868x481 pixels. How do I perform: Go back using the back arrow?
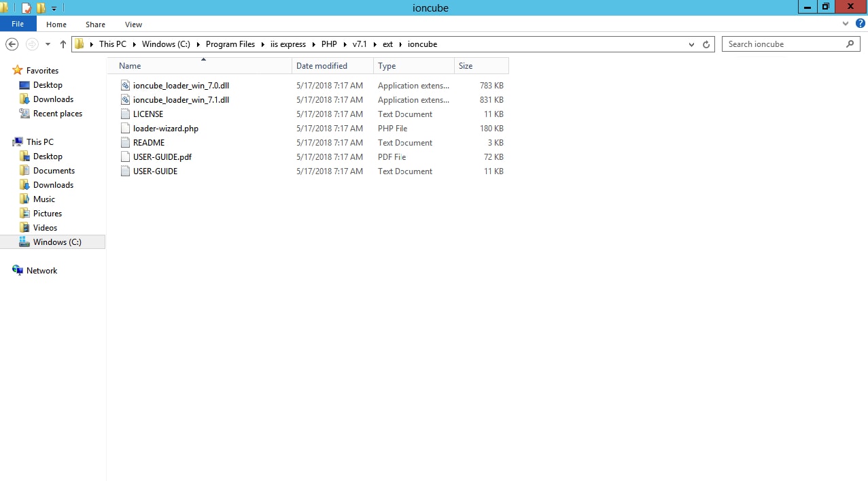click(12, 44)
